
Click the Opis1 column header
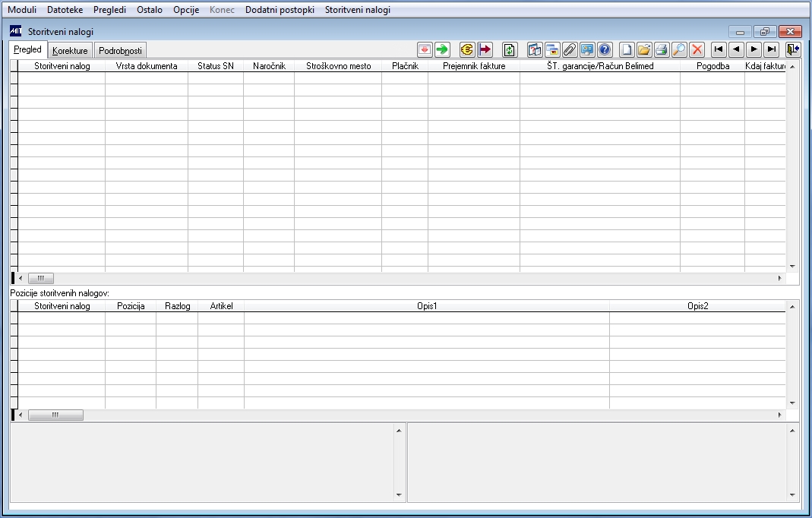point(427,305)
